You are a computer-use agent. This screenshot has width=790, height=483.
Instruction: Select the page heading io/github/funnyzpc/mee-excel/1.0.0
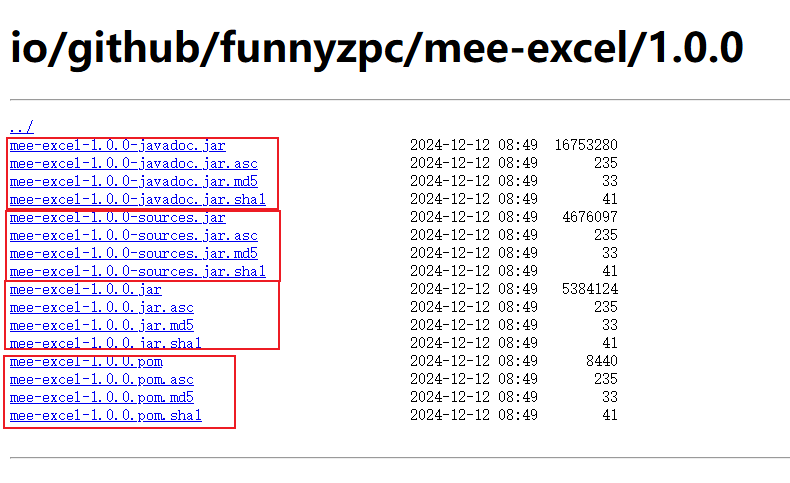(377, 49)
